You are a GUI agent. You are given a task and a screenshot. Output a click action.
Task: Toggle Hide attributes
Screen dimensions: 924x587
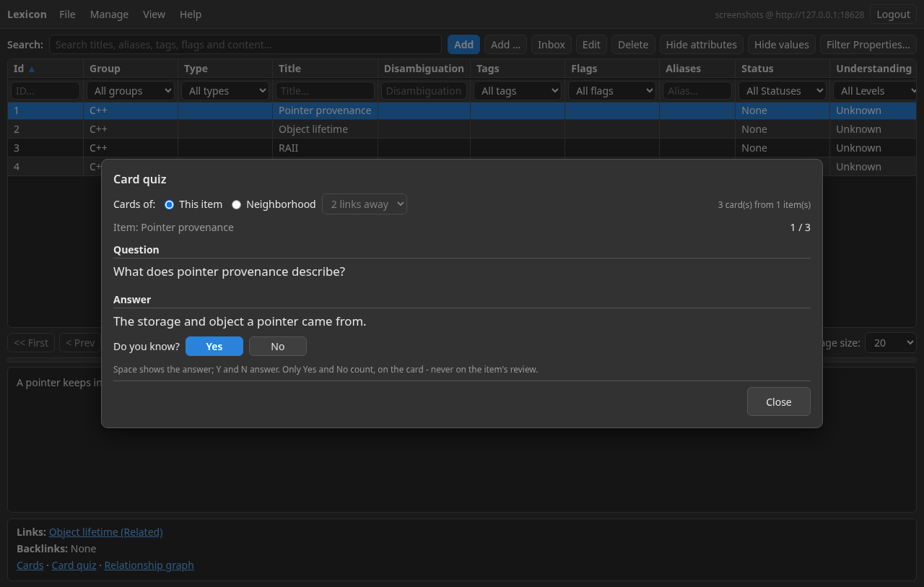[x=701, y=45]
